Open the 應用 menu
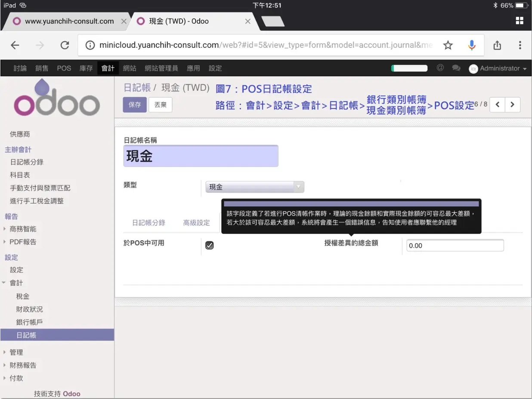The height and width of the screenshot is (399, 532). 193,68
